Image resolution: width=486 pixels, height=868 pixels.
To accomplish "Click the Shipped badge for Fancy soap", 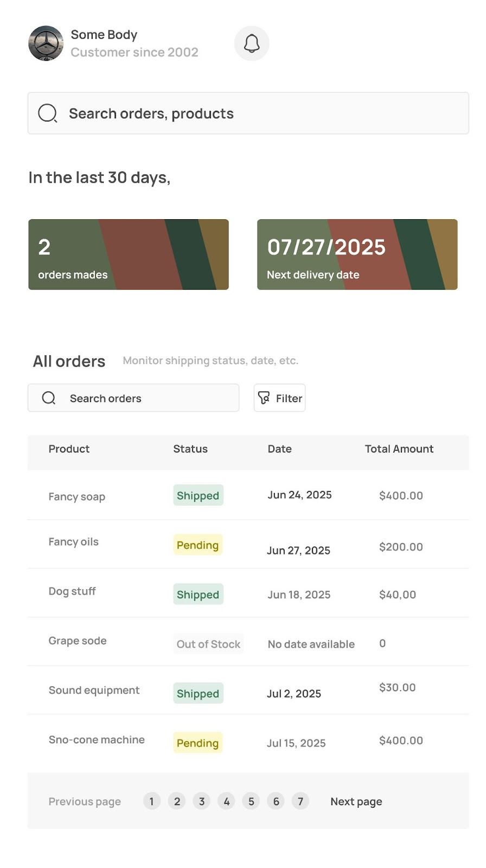I will (x=198, y=495).
